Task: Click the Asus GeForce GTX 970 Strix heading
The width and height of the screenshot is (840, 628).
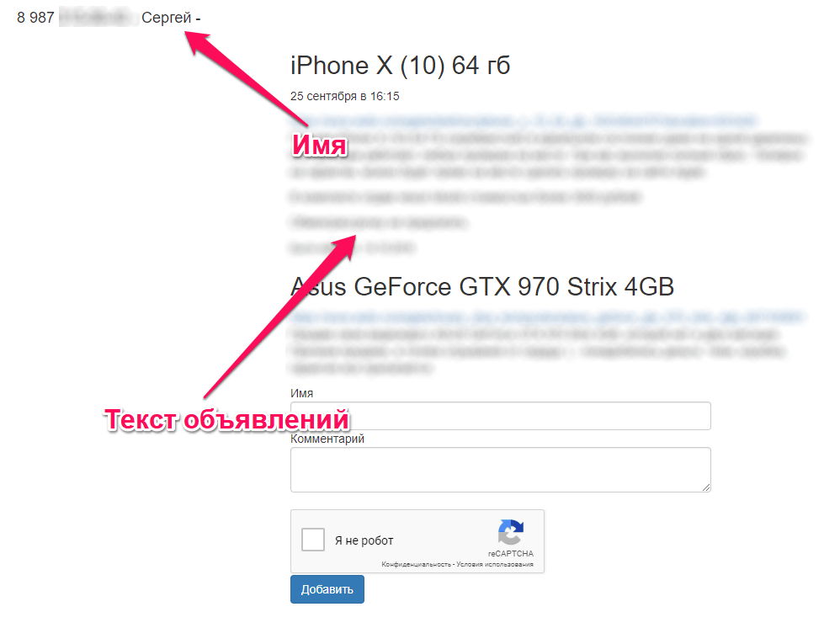Action: coord(482,287)
